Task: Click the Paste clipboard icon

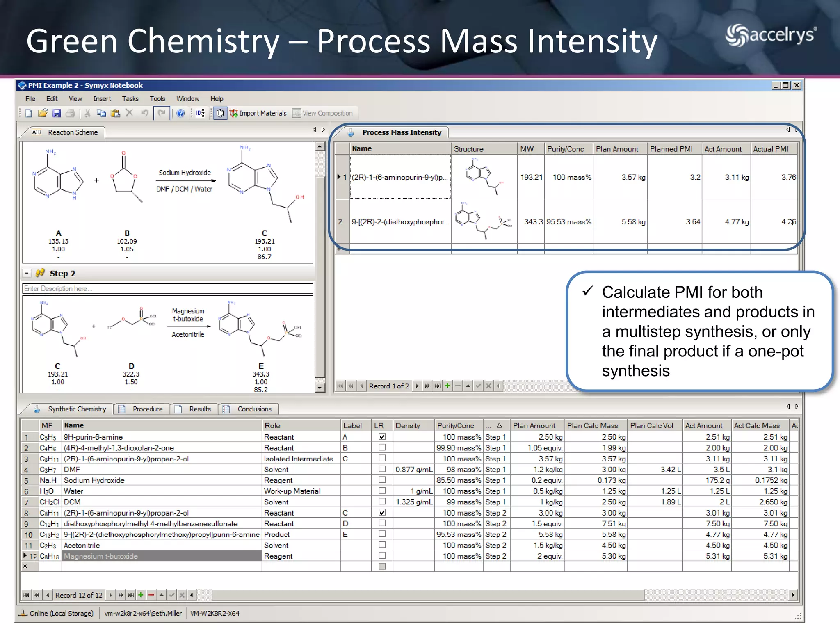Action: [115, 113]
